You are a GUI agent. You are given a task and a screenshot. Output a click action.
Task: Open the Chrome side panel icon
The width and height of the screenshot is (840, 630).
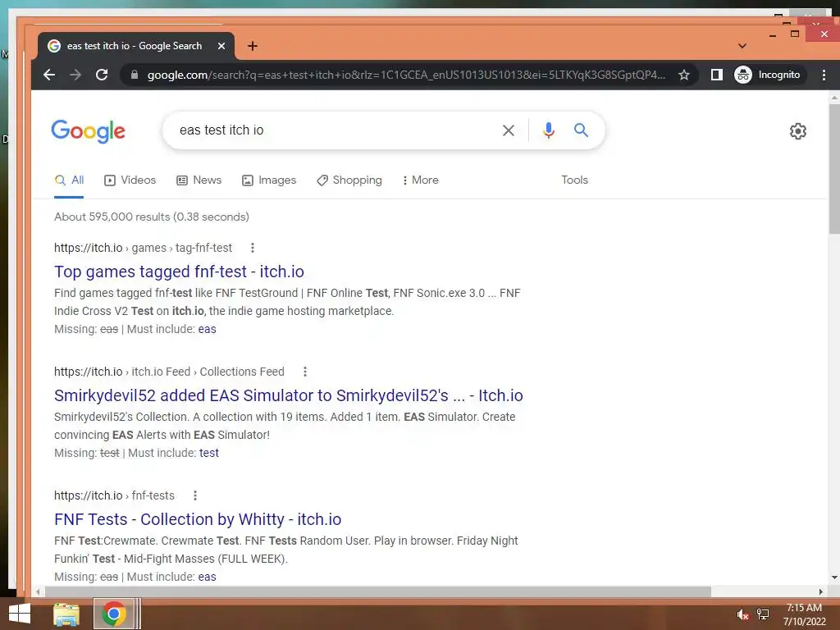pyautogui.click(x=716, y=75)
